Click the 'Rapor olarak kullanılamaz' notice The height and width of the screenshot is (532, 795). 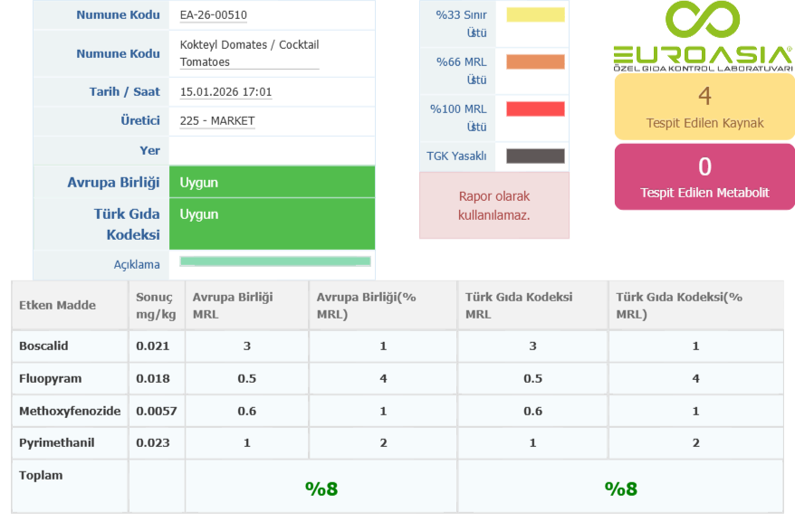tap(493, 205)
